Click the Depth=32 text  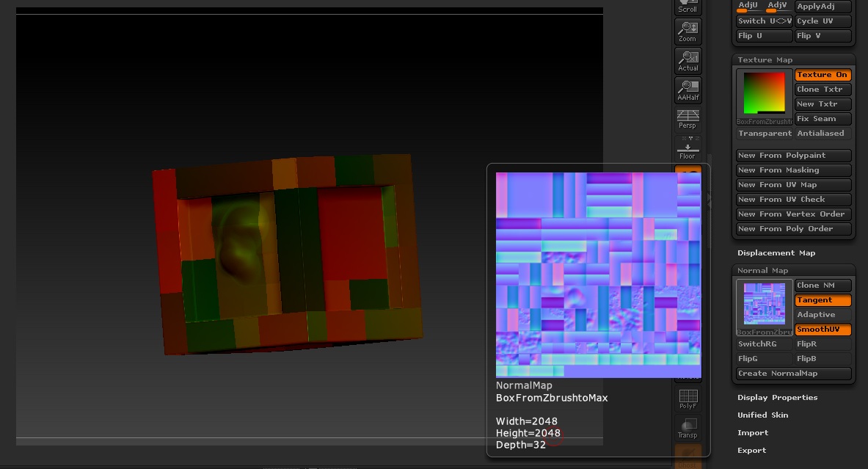point(521,445)
